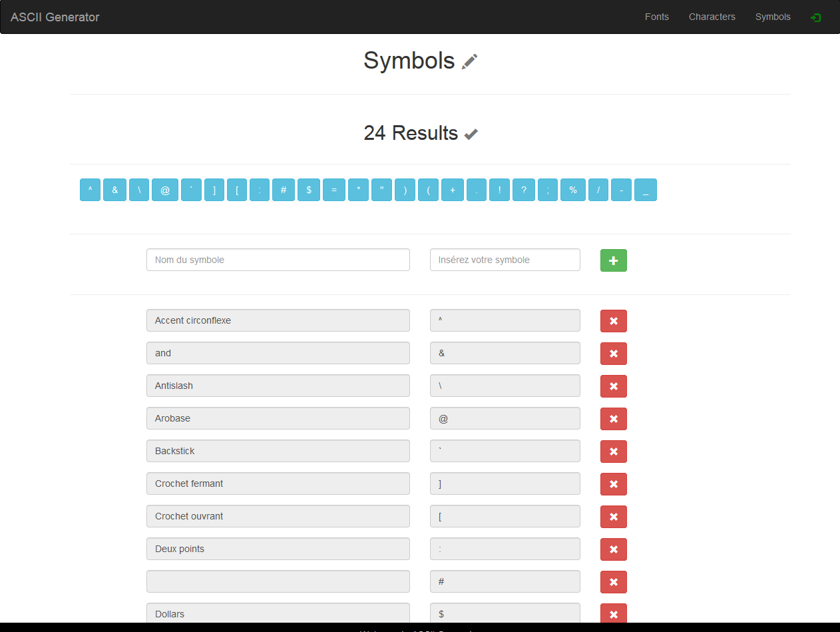Select the + symbol chip

coord(453,190)
